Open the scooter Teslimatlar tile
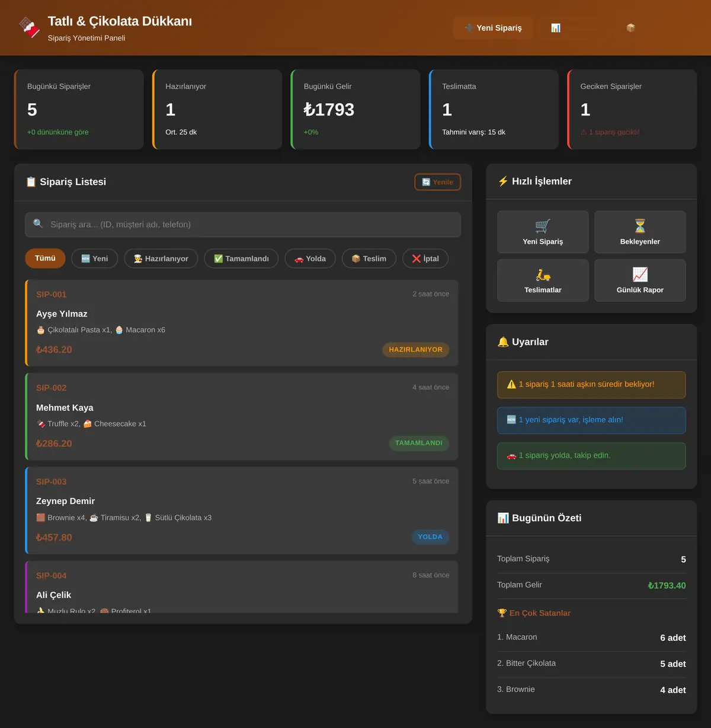Image resolution: width=711 pixels, height=728 pixels. tap(543, 280)
